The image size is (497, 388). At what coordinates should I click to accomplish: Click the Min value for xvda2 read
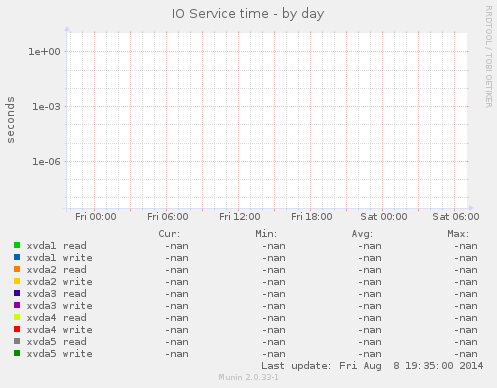pos(273,270)
